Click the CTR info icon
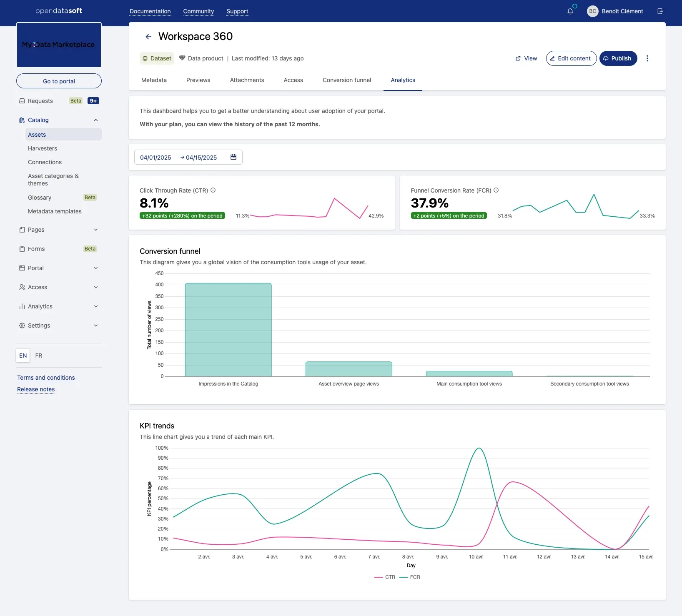 pos(213,190)
